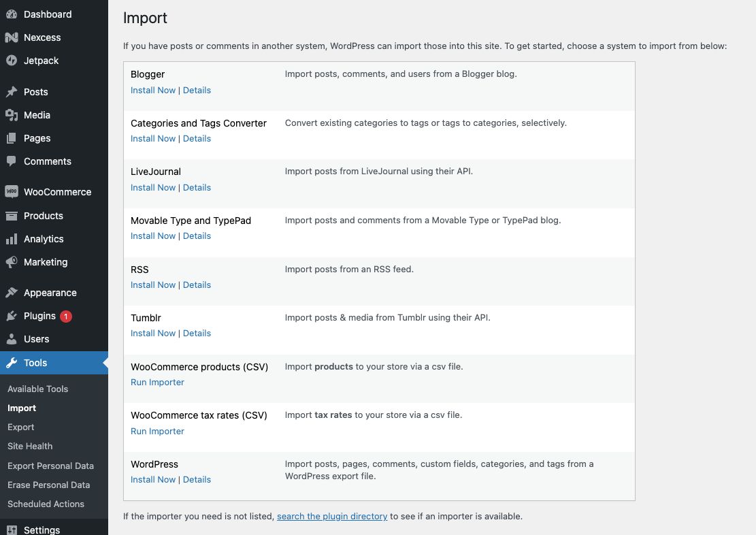Open the Site Health page
Viewport: 756px width, 535px height.
pos(29,446)
